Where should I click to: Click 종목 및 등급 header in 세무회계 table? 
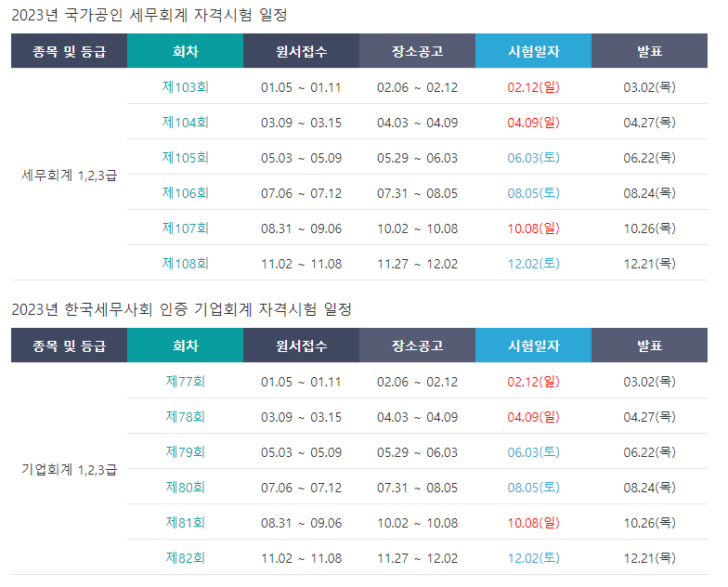(69, 50)
